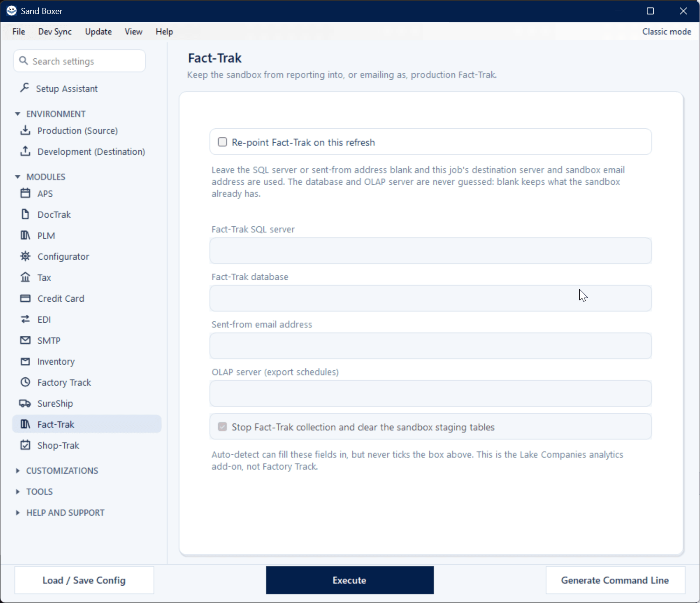Open the Help menu

click(x=164, y=31)
